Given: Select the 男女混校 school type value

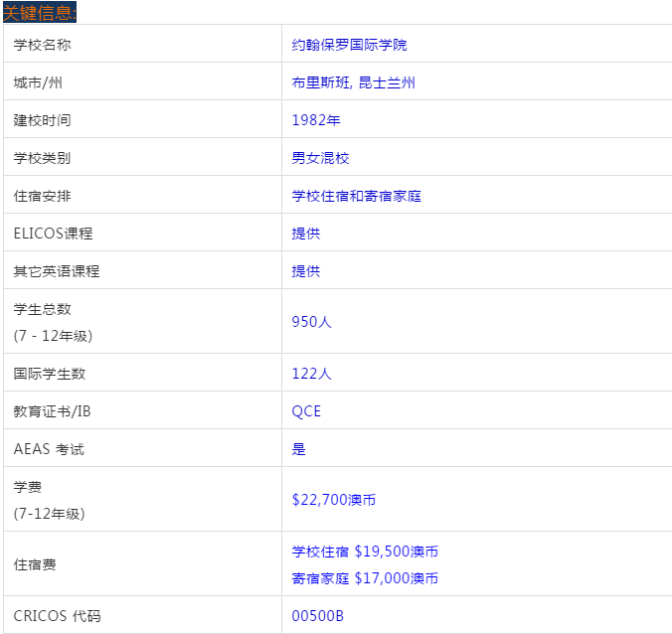Looking at the screenshot, I should [320, 158].
